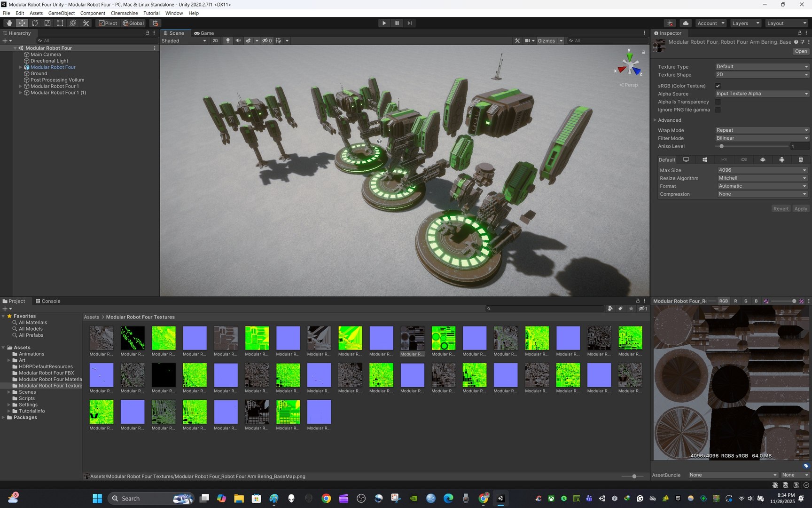
Task: Select the Hand tool in toolbar
Action: pos(9,23)
